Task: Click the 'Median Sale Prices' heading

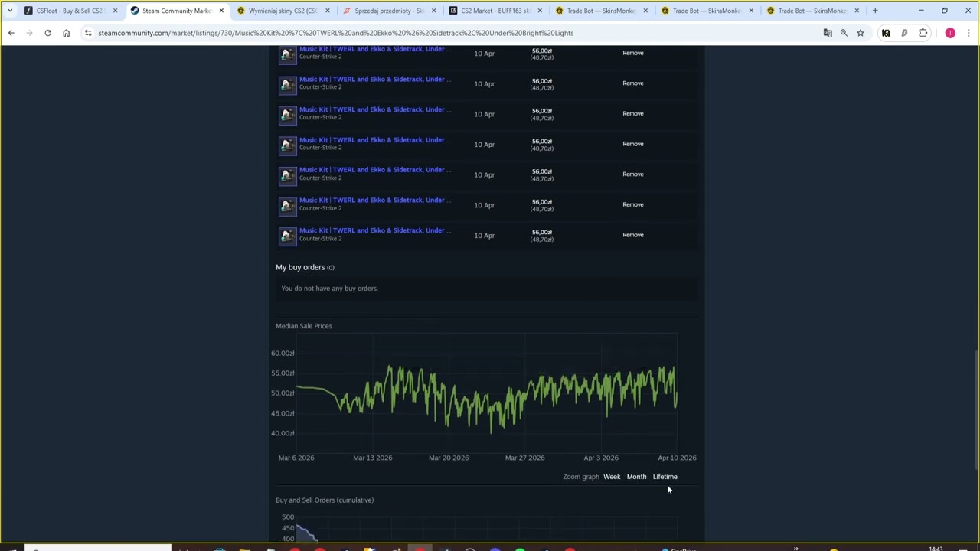Action: tap(304, 326)
